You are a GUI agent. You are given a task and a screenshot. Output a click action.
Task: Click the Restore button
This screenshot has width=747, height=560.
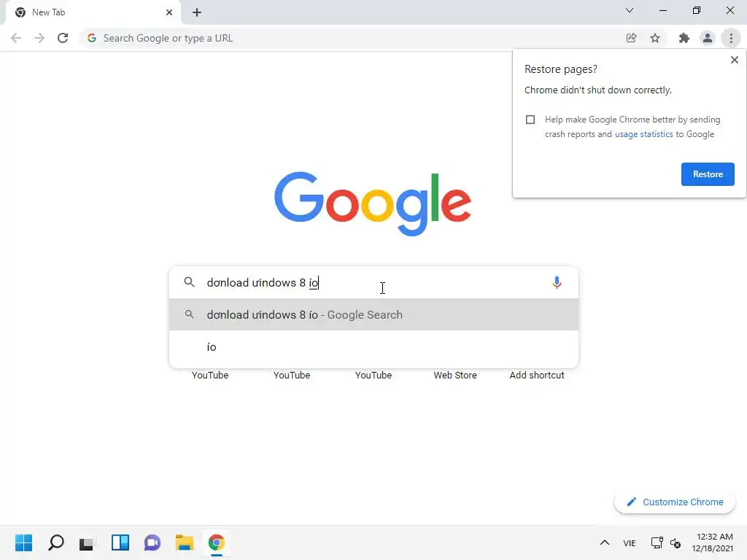pyautogui.click(x=708, y=174)
